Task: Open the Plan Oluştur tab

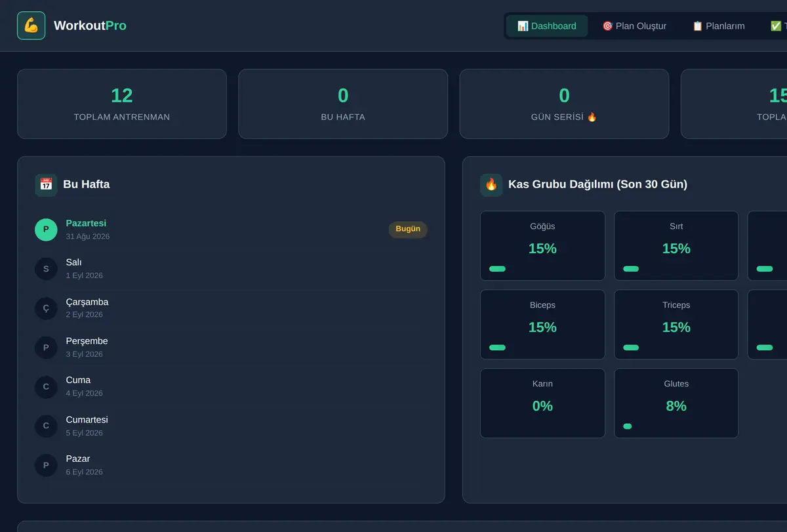Action: (634, 26)
